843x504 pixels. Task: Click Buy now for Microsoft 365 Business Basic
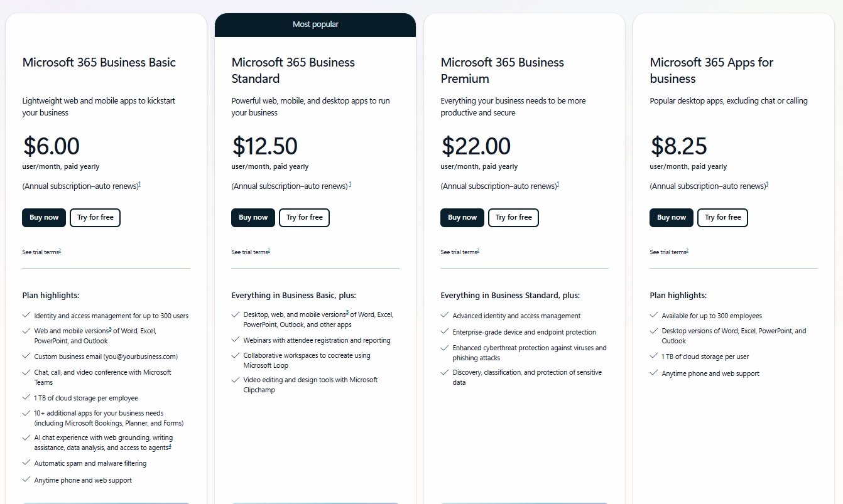coord(43,217)
